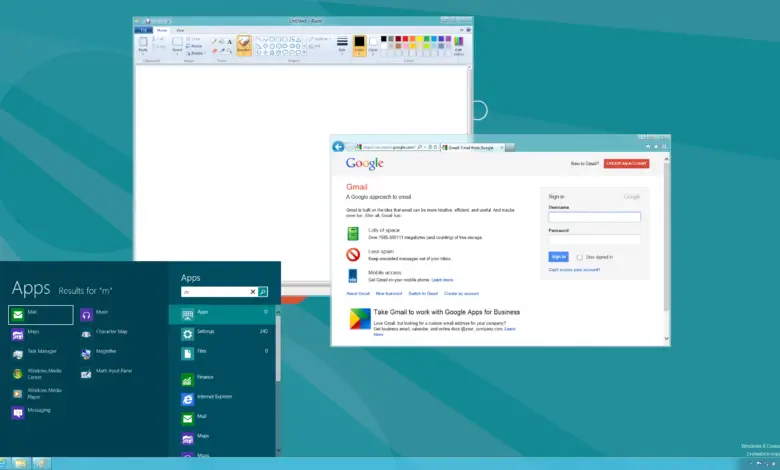
Task: Select the Settings search category
Action: [x=222, y=334]
